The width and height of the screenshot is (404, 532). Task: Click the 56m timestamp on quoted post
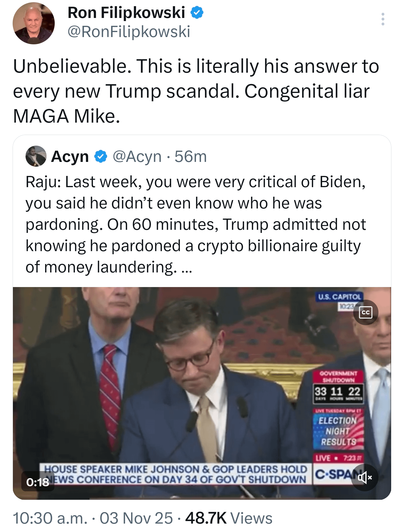coord(191,156)
